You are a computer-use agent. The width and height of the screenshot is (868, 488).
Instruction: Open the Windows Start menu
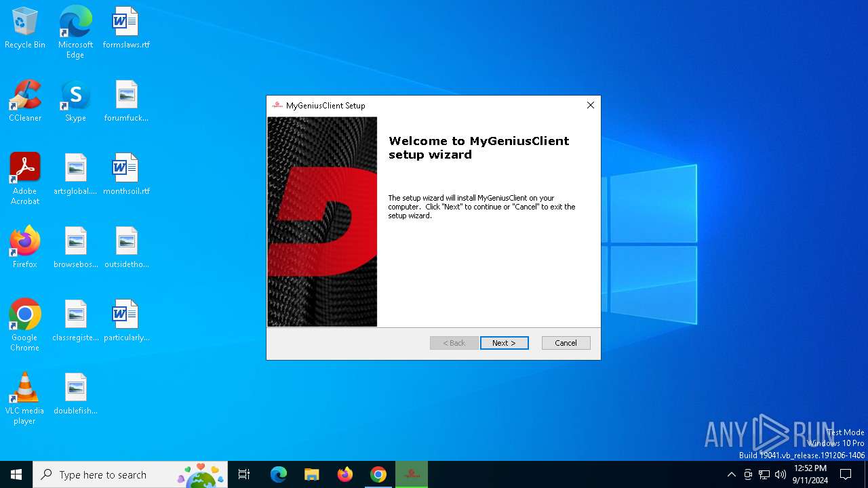(16, 474)
